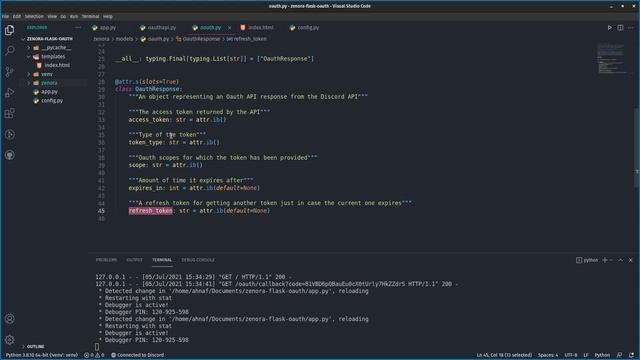The image size is (640, 360).
Task: Click the Python language mode selector
Action: tap(602, 355)
